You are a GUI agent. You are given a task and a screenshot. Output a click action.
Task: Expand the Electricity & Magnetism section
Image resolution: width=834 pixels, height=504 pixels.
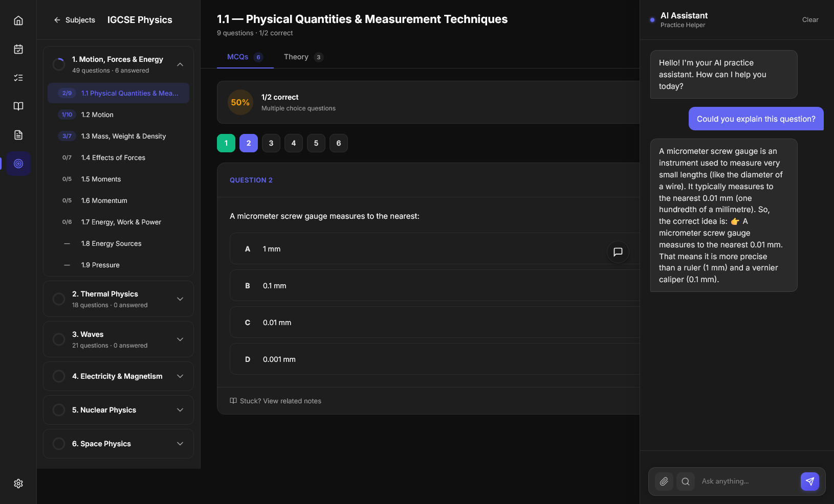(x=180, y=376)
